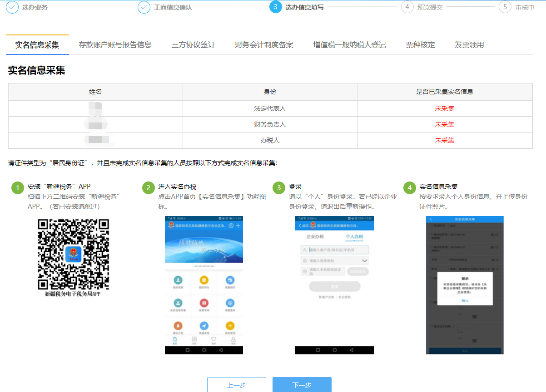The width and height of the screenshot is (546, 392).
Task: Click the yellow 添加常用 plus icon
Action: pos(230,326)
